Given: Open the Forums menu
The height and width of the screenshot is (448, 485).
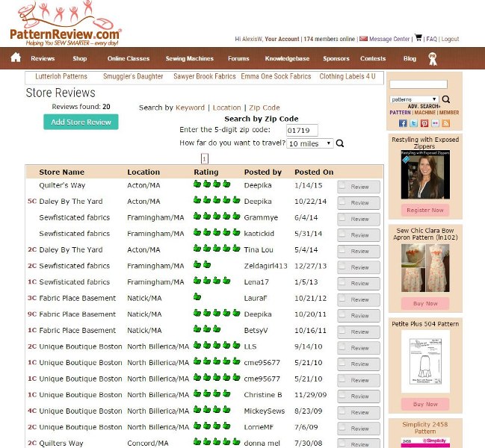Looking at the screenshot, I should (238, 58).
